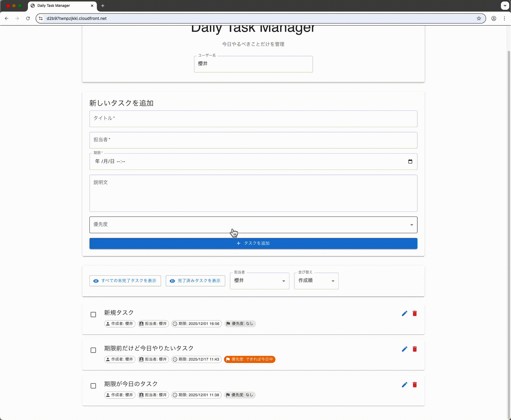Bookmark this page with star icon

pyautogui.click(x=479, y=18)
